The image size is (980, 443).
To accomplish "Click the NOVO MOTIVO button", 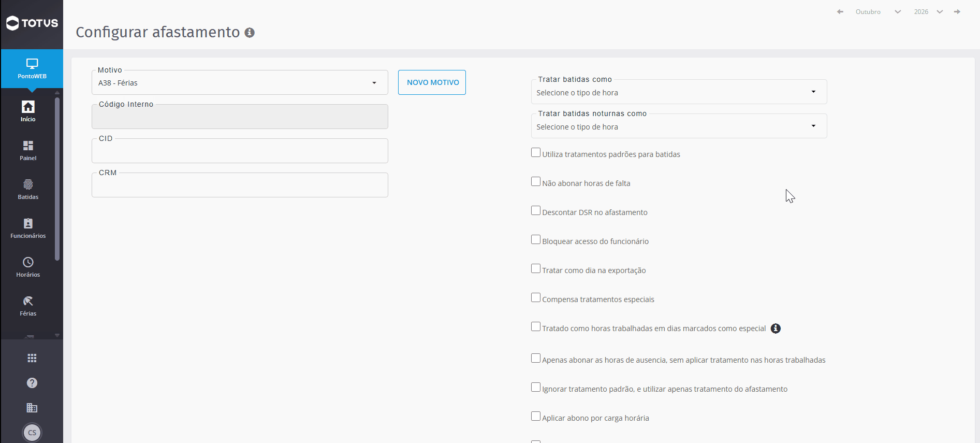I will click(432, 82).
